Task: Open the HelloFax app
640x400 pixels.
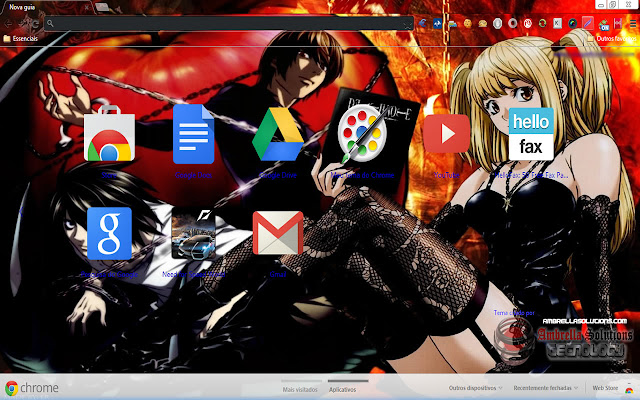Action: pos(531,134)
